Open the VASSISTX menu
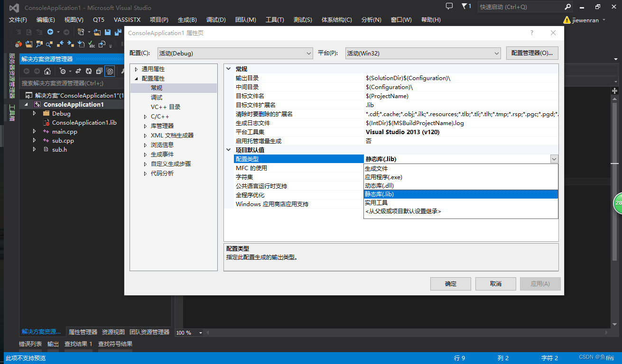The width and height of the screenshot is (622, 364). tap(127, 19)
